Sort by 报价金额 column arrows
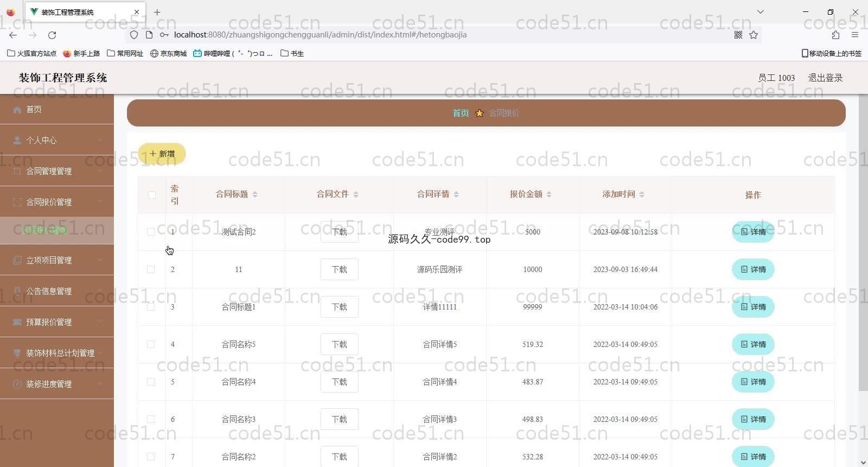 [x=549, y=194]
